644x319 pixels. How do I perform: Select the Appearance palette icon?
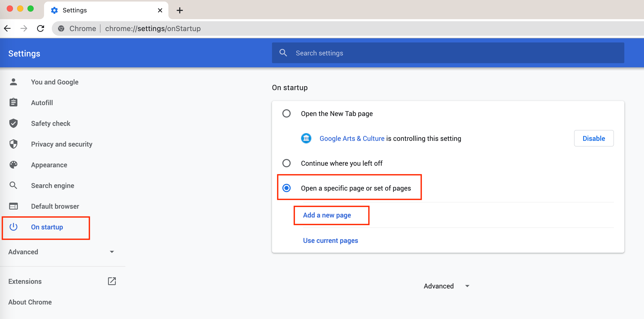tap(13, 165)
